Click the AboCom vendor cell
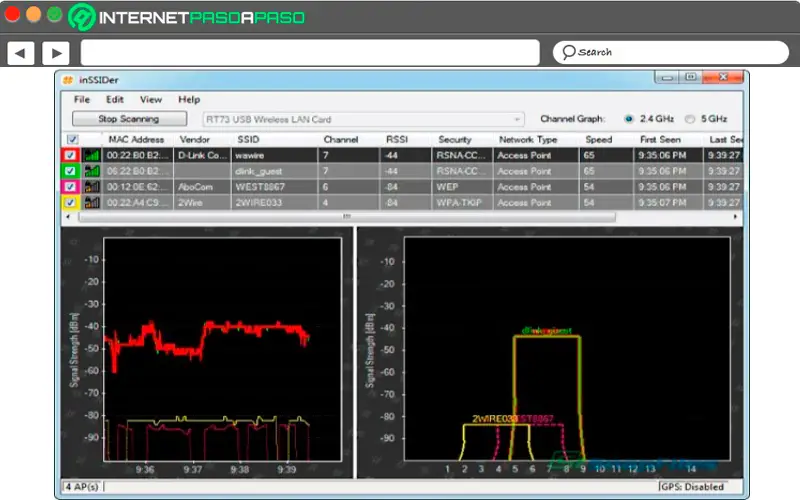 pyautogui.click(x=203, y=187)
